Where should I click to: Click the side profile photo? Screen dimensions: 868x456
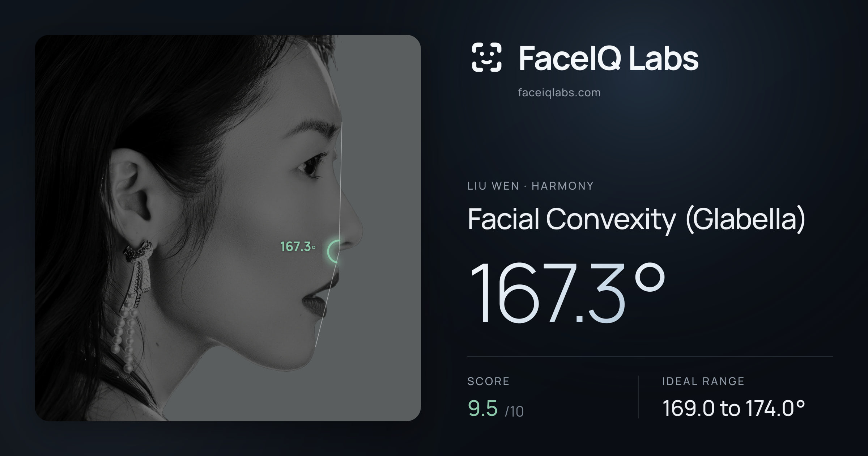228,228
